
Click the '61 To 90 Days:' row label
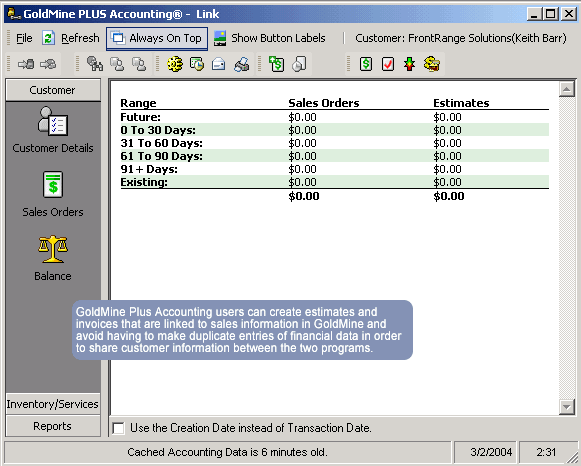[162, 156]
